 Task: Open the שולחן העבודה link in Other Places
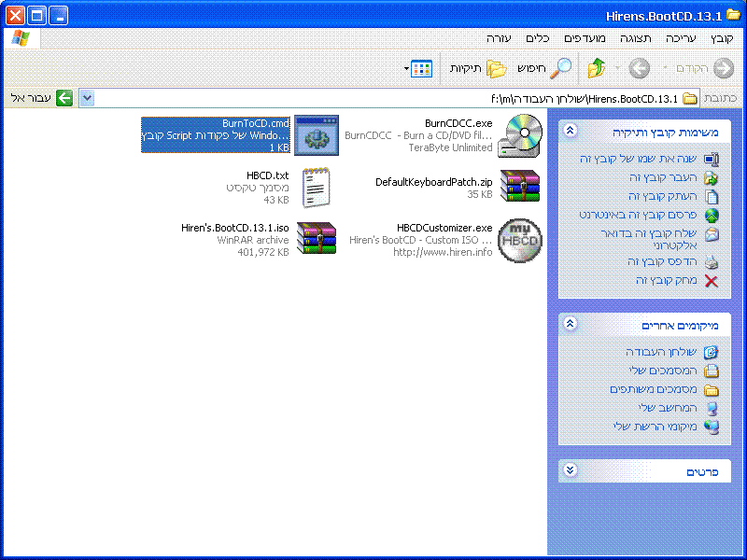pos(661,352)
